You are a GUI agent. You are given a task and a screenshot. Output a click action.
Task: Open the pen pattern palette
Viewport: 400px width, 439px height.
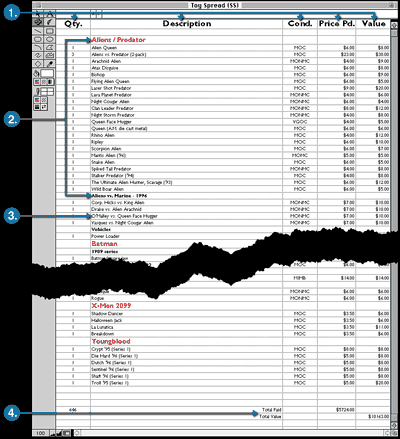44,100
